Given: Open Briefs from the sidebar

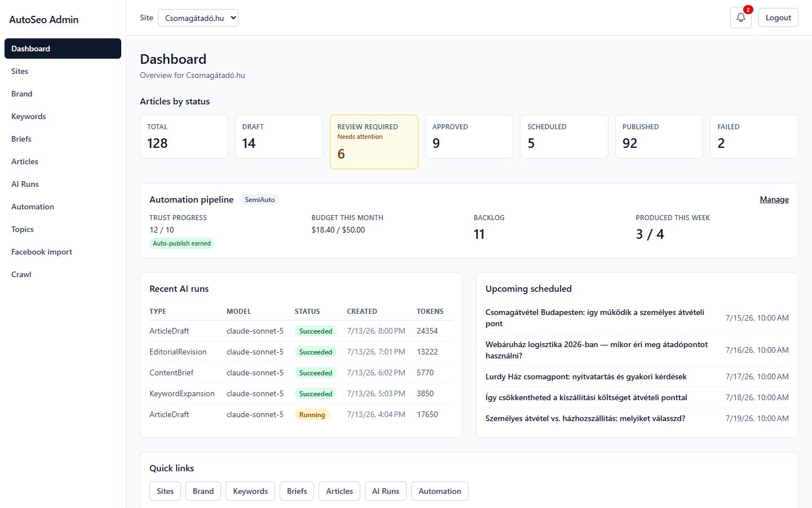Looking at the screenshot, I should click(x=63, y=139).
